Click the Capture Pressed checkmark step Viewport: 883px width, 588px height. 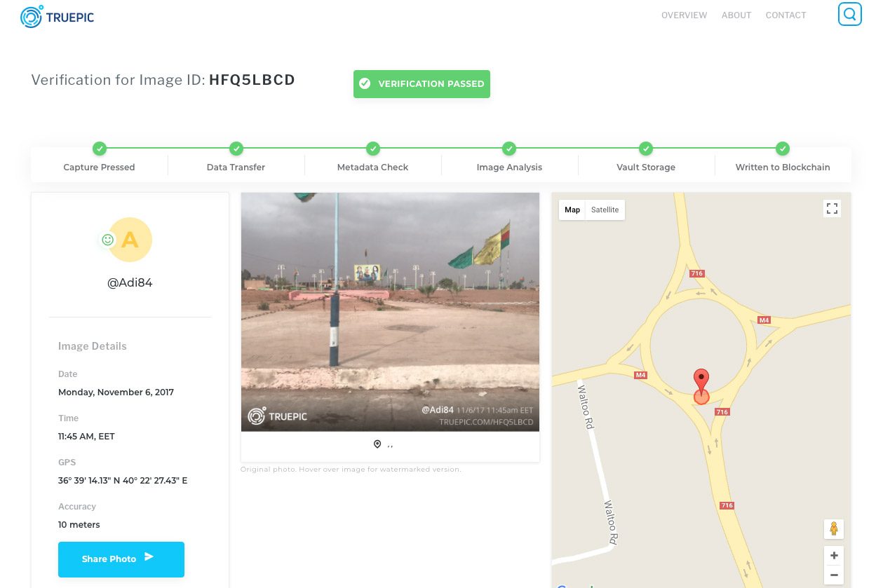click(100, 149)
